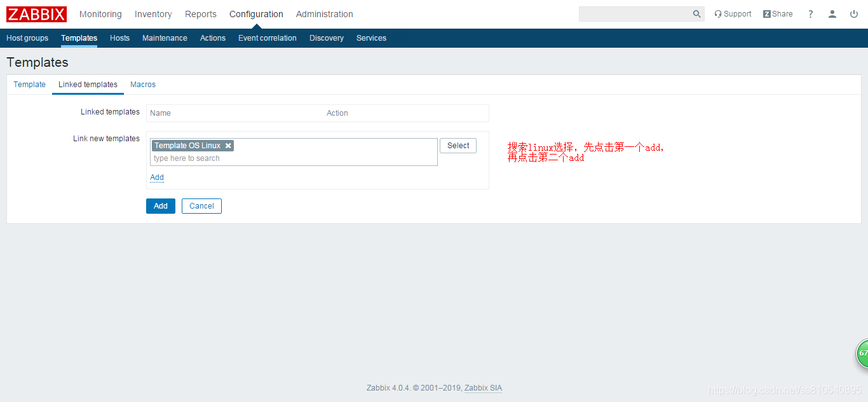Open the Reports menu
Image resolution: width=868 pixels, height=402 pixels.
(201, 14)
